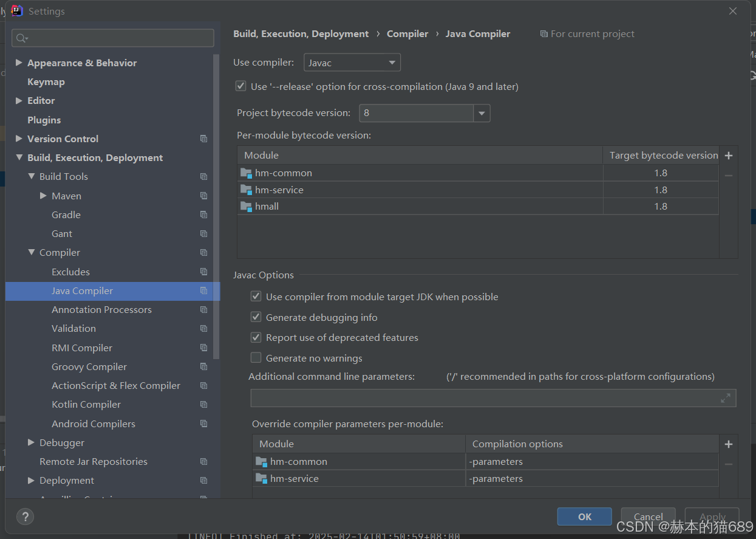This screenshot has height=539, width=756.
Task: Collapse the Build Tools node
Action: pyautogui.click(x=31, y=177)
